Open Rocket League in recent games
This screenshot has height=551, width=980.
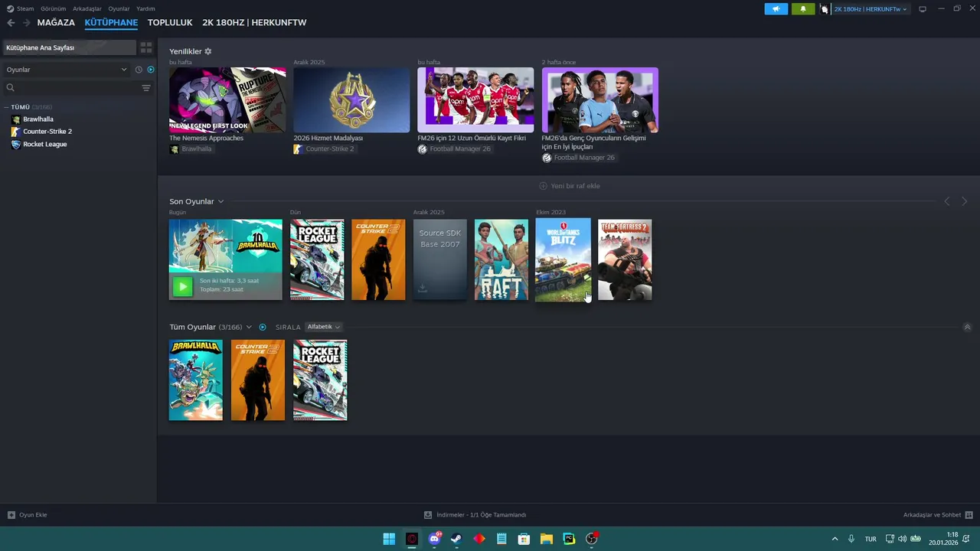click(x=317, y=259)
